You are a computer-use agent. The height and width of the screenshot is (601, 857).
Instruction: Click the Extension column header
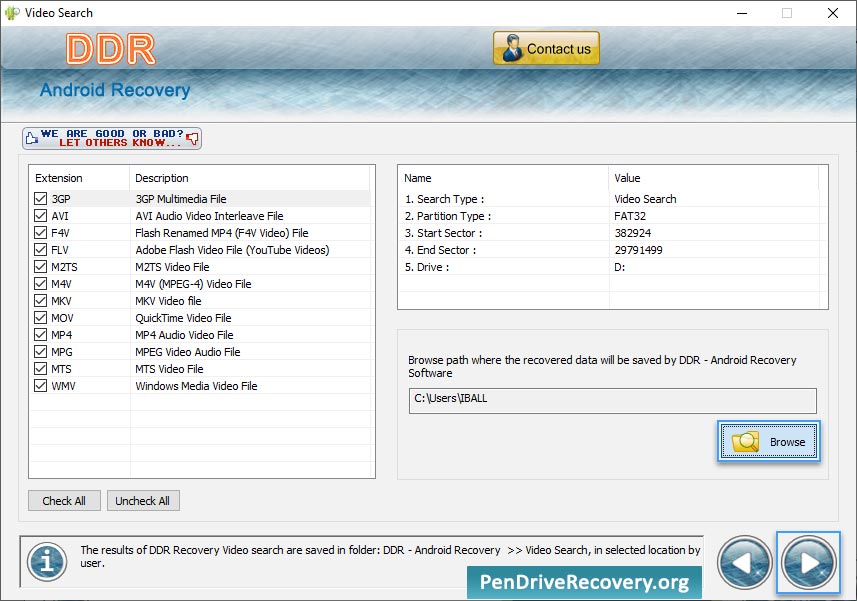click(x=79, y=178)
